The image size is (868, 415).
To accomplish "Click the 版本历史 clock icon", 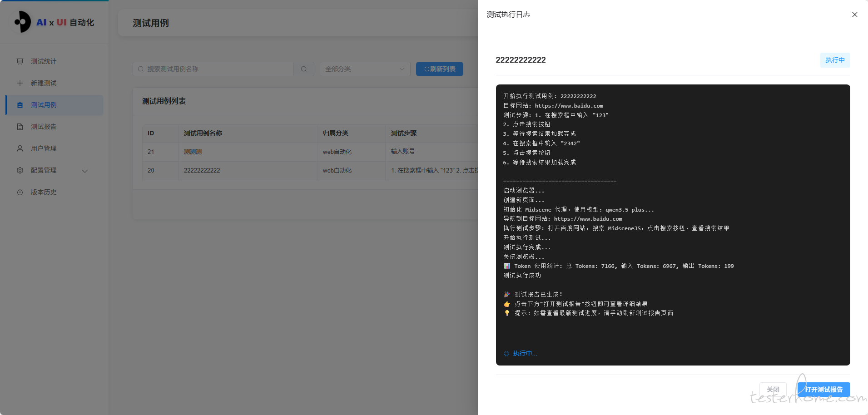I will point(20,192).
